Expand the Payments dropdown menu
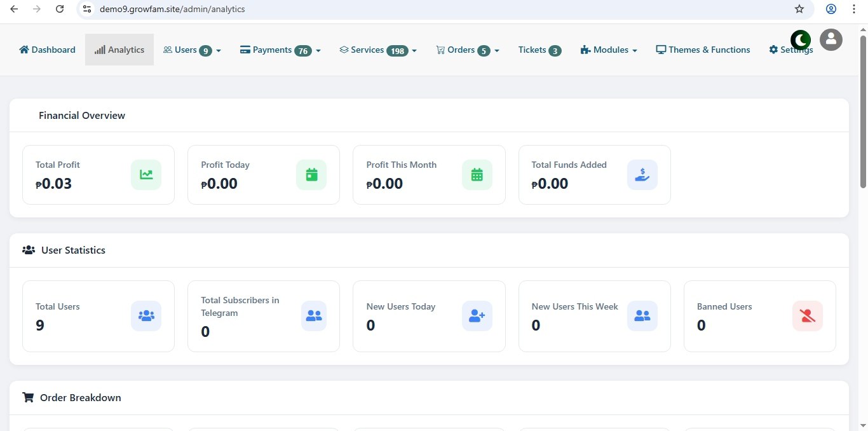868x431 pixels. pos(280,50)
